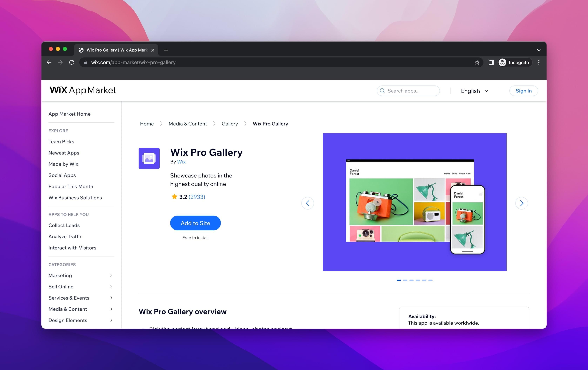This screenshot has width=588, height=370.
Task: Click the search apps input field
Action: click(408, 91)
